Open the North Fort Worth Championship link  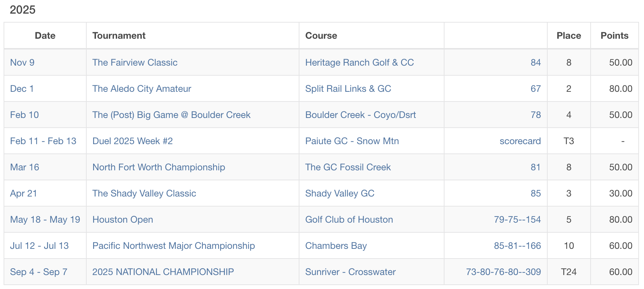pos(159,167)
